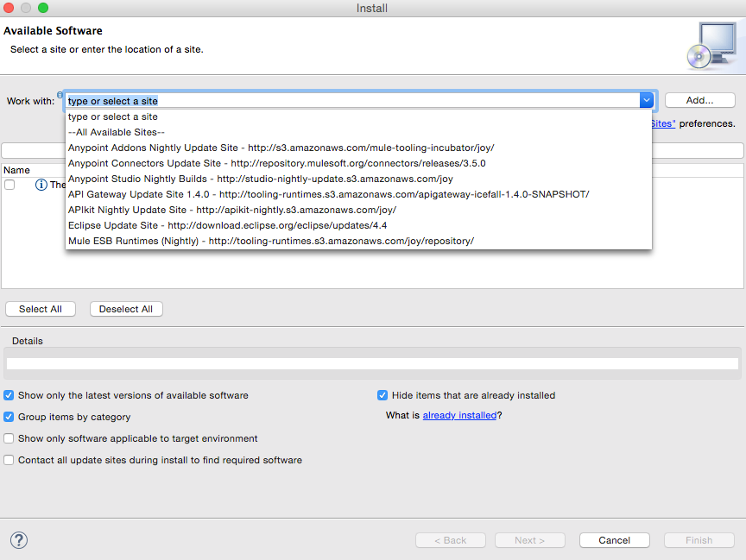Click the disabled < Back button

[x=450, y=540]
